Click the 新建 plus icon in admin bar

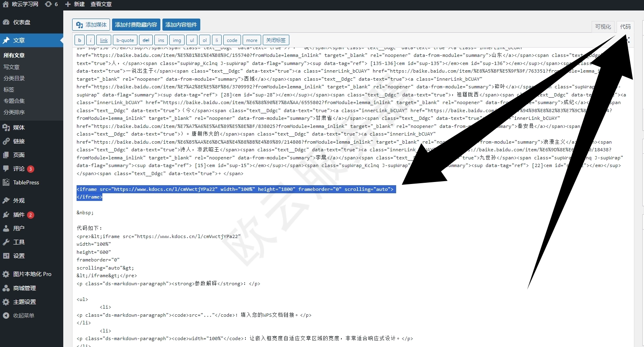coord(68,4)
